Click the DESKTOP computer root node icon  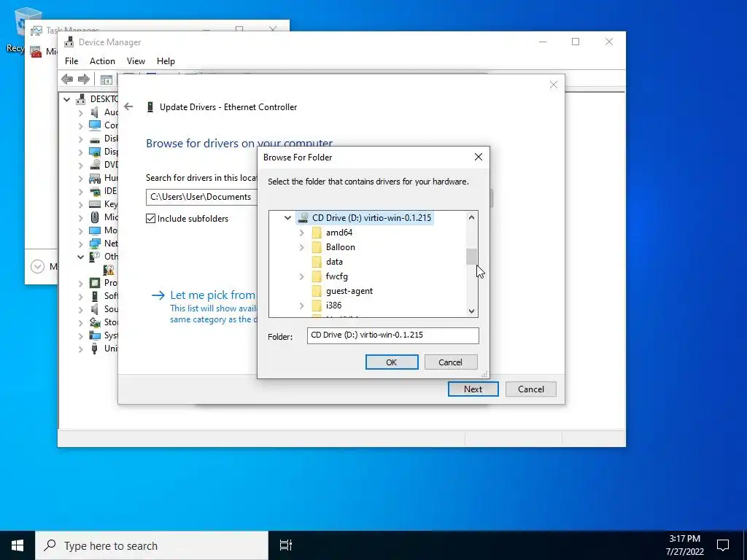81,99
